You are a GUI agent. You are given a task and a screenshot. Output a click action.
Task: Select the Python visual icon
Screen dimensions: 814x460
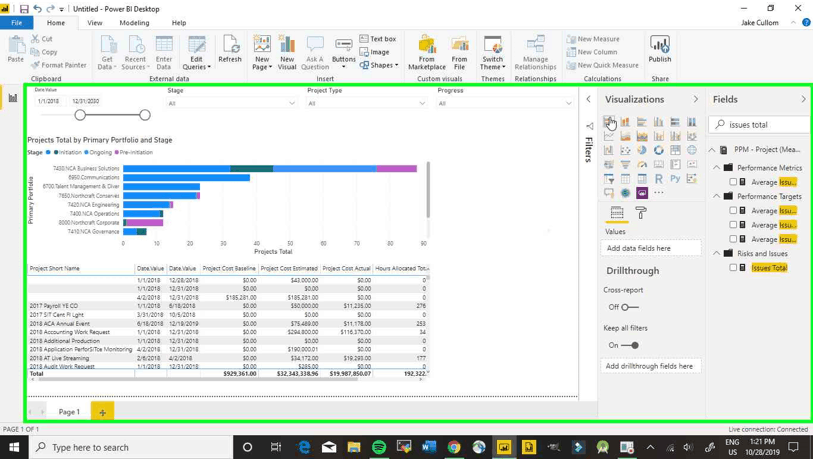click(675, 179)
